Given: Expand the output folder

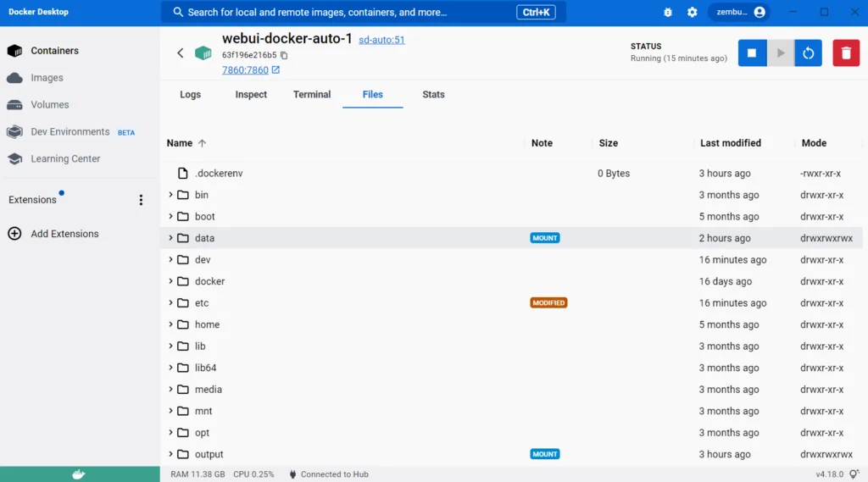Looking at the screenshot, I should tap(170, 454).
